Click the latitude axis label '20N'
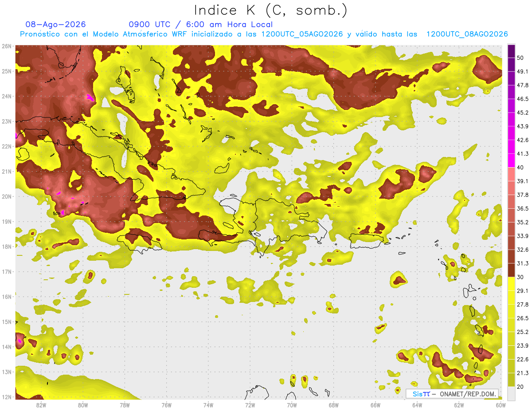 [x=7, y=196]
